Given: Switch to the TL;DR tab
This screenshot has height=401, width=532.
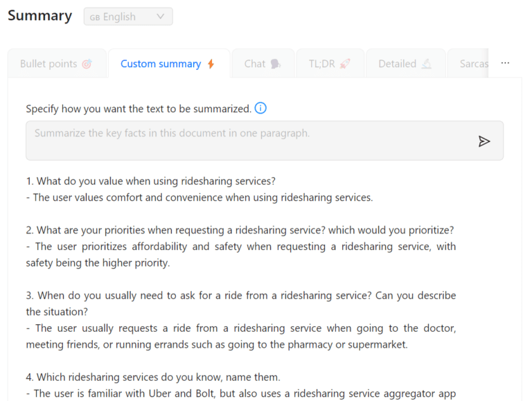Looking at the screenshot, I should [x=322, y=64].
